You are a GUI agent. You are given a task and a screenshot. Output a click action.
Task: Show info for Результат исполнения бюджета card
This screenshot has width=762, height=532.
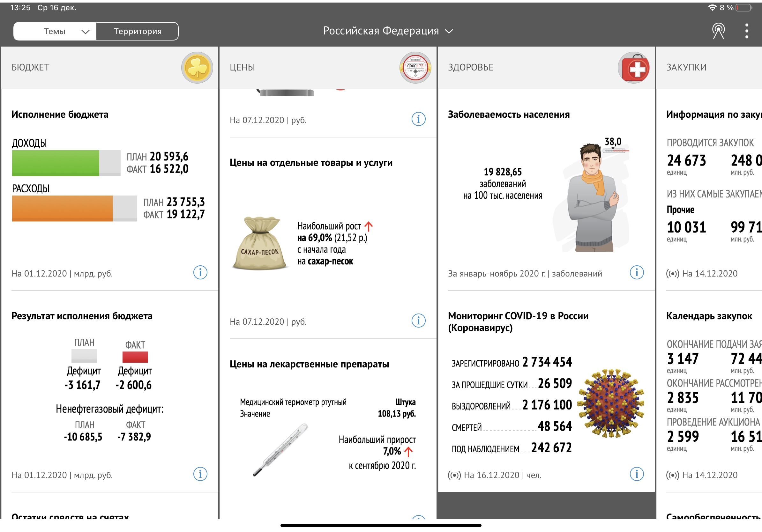click(x=200, y=474)
